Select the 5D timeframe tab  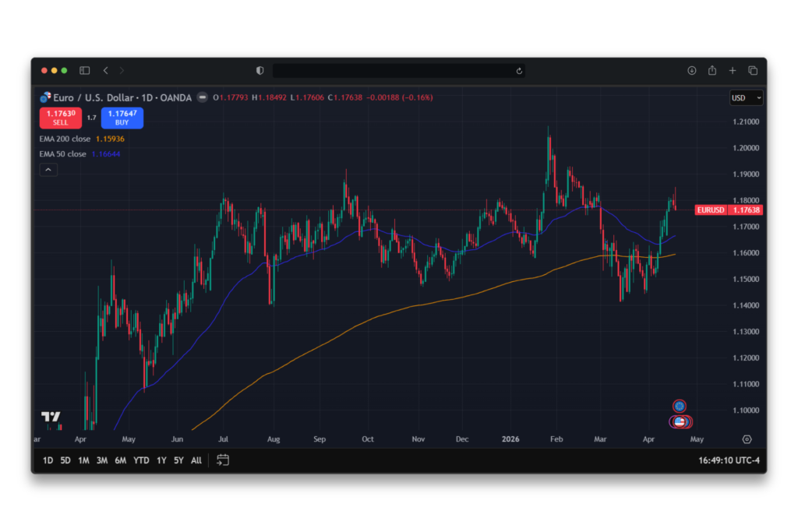click(x=65, y=460)
